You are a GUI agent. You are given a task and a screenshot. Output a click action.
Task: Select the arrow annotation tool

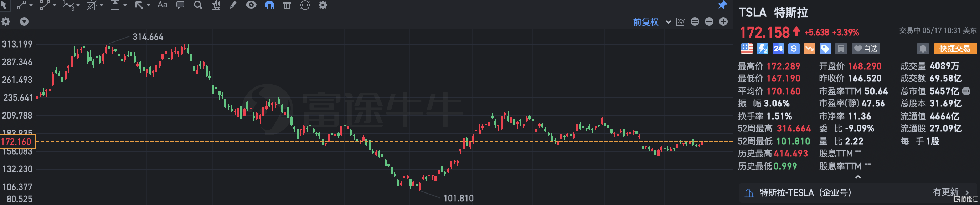coord(139,5)
